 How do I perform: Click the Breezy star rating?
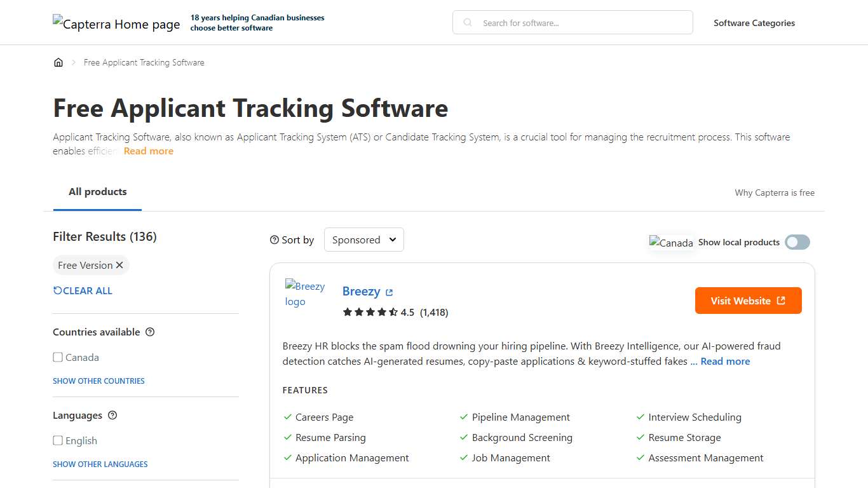372,312
